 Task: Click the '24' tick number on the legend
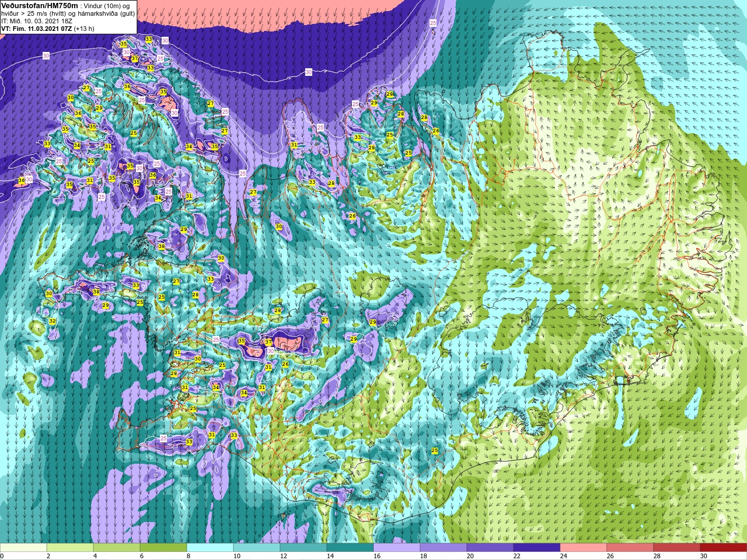(563, 556)
